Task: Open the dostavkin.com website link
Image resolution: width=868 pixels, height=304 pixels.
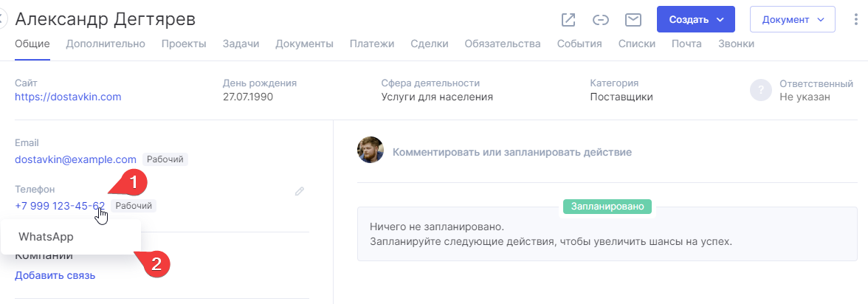Action: coord(68,97)
